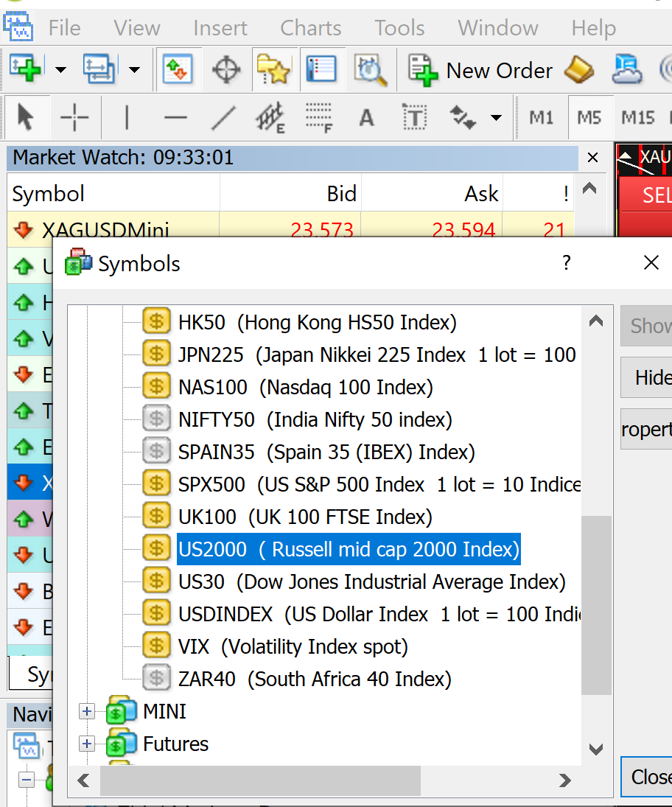Screen dimensions: 672x807
Task: Select US30 Dow Jones Industrial Average
Action: pyautogui.click(x=372, y=582)
